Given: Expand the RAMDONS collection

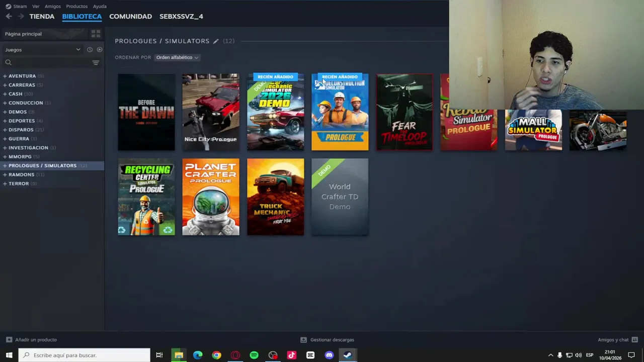Looking at the screenshot, I should (x=5, y=174).
